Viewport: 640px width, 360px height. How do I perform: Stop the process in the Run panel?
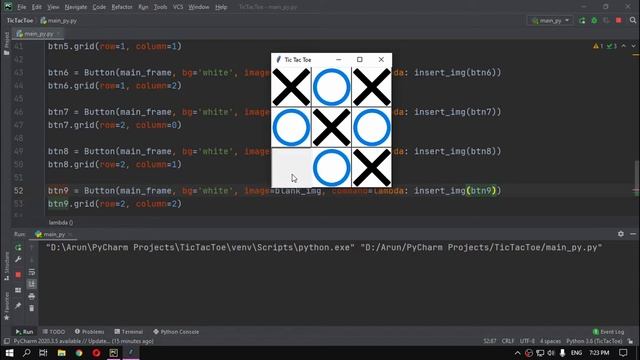[x=18, y=275]
